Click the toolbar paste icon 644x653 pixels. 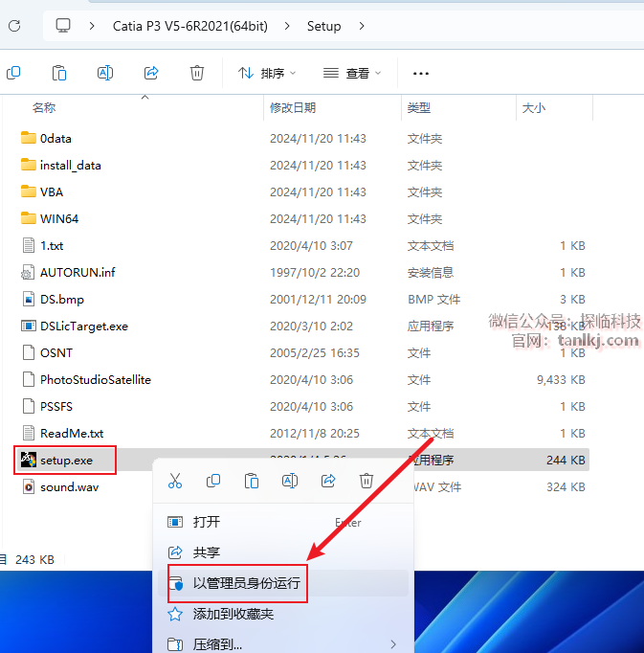59,73
